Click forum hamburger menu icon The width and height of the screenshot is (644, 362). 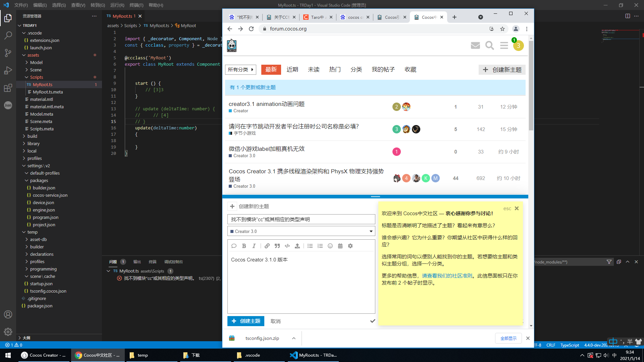coord(504,46)
